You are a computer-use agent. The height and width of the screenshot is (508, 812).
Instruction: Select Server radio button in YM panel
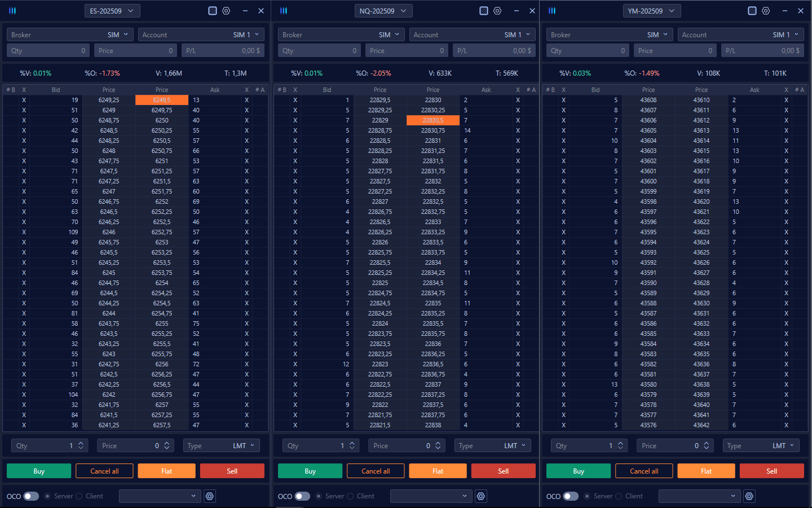587,496
